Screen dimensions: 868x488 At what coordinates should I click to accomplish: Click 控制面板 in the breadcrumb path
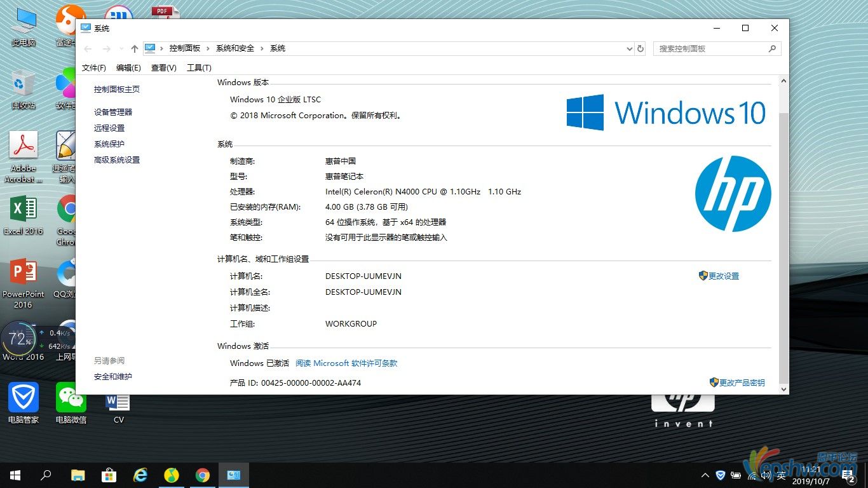point(185,48)
